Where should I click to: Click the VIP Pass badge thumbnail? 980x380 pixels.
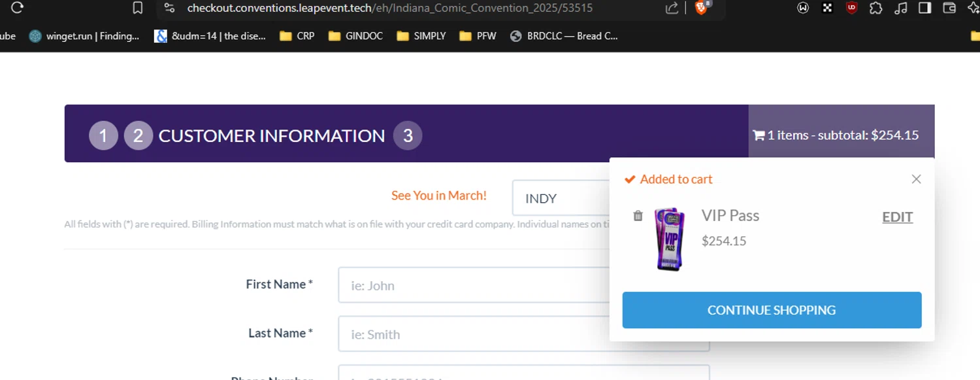click(670, 239)
